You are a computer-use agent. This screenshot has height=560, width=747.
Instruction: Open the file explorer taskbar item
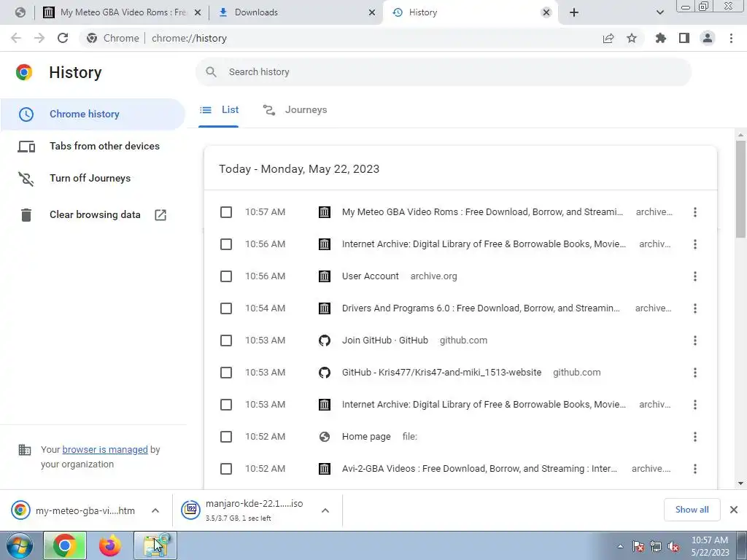pyautogui.click(x=155, y=545)
